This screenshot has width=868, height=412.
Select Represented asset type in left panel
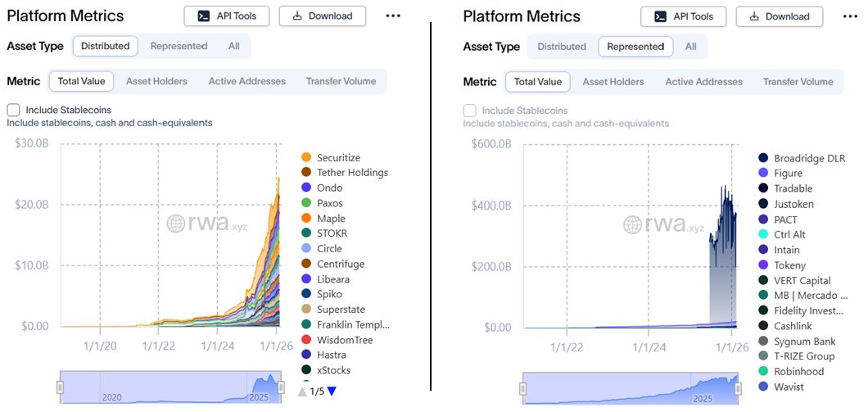click(179, 46)
